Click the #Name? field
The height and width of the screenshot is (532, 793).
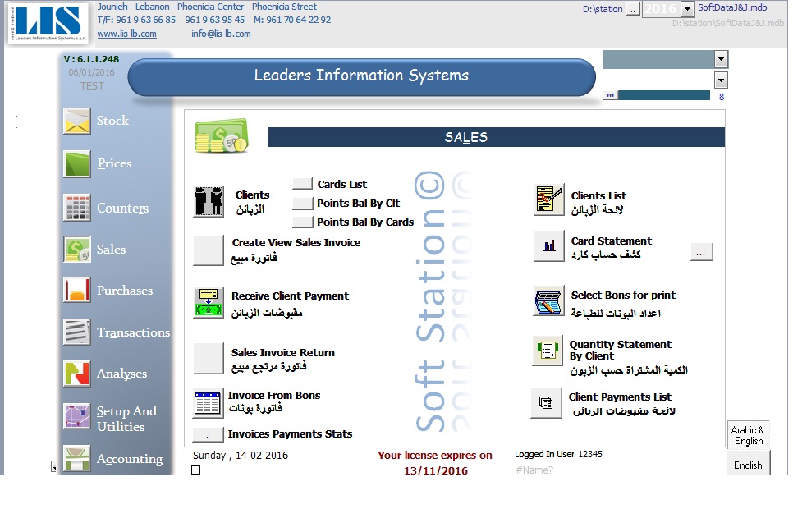[x=534, y=470]
